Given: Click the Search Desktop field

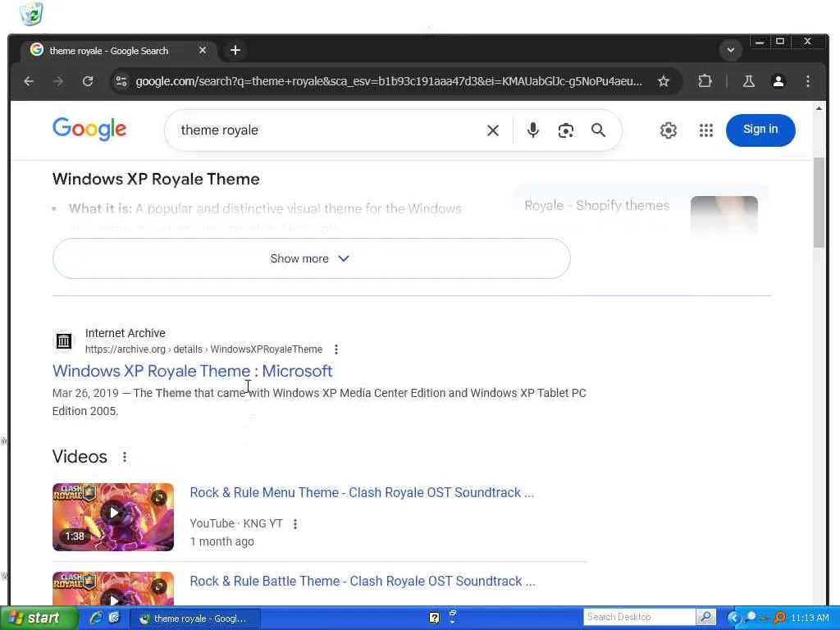Looking at the screenshot, I should [x=639, y=617].
